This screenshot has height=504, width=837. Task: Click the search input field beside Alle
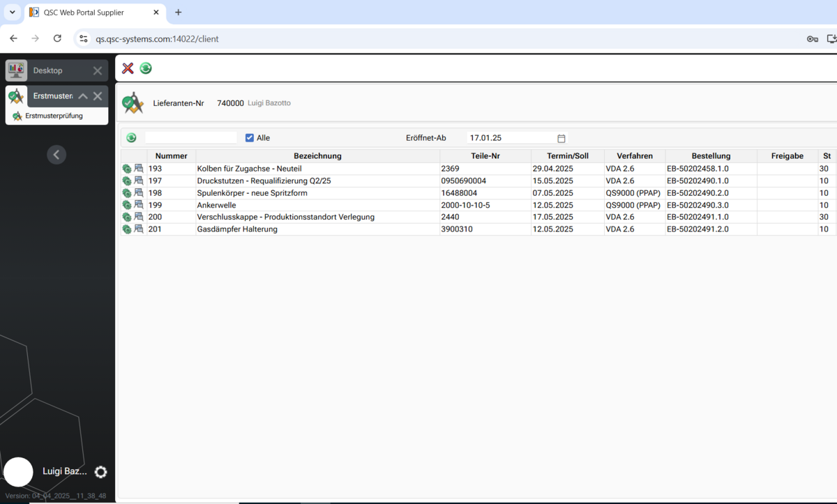(190, 138)
